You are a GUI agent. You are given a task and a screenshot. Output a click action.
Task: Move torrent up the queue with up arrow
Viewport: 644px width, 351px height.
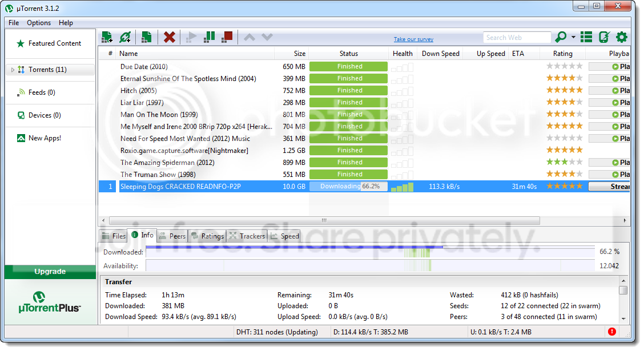(x=249, y=37)
